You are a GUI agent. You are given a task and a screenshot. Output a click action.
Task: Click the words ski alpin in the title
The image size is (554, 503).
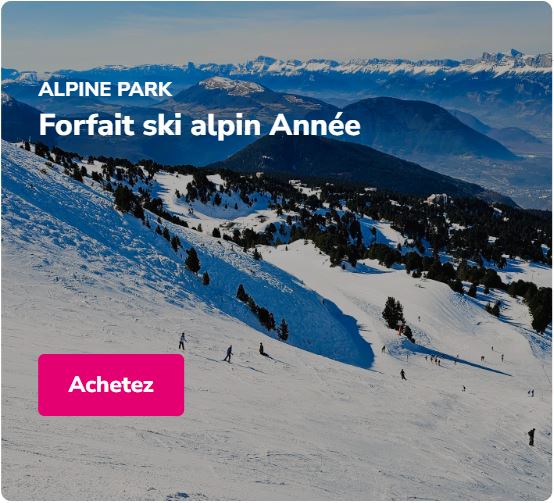point(202,126)
